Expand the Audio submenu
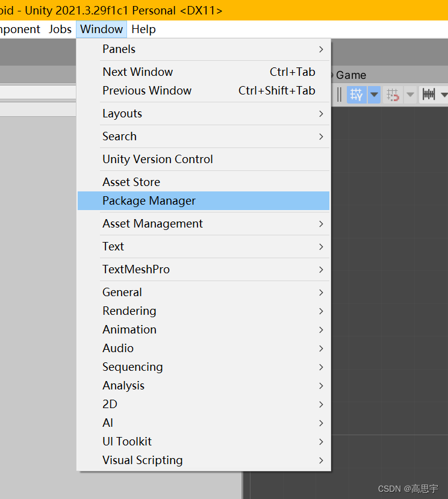This screenshot has width=448, height=499. [x=204, y=349]
